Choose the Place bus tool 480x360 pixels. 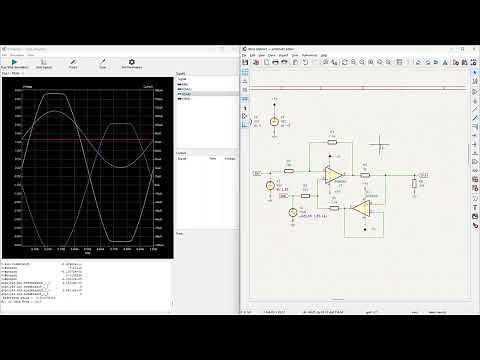tap(475, 118)
